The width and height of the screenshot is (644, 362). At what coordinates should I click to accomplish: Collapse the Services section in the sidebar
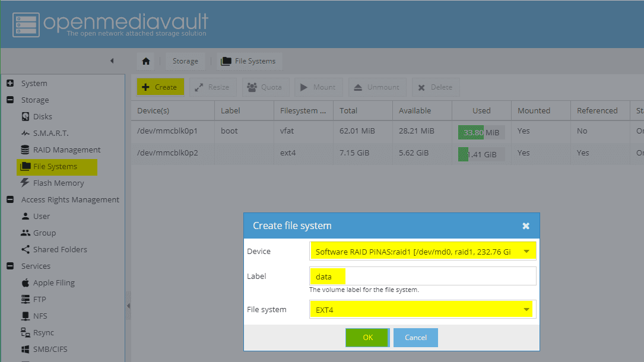(x=8, y=266)
